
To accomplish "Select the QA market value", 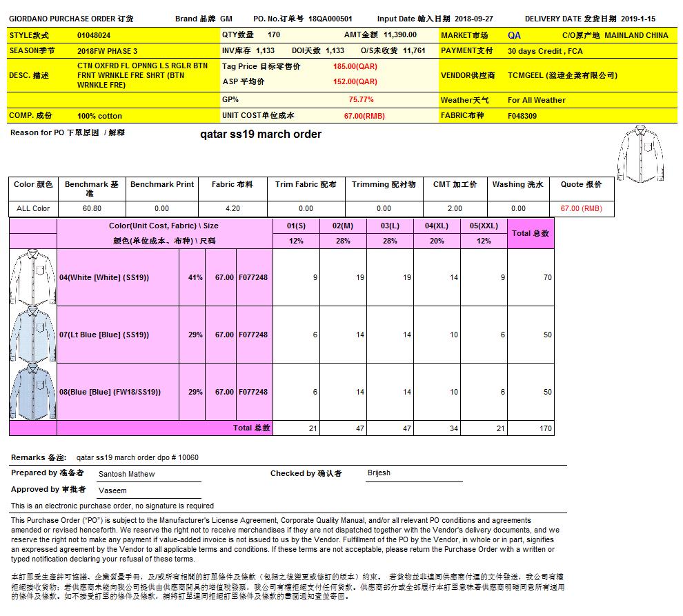I will coord(514,35).
